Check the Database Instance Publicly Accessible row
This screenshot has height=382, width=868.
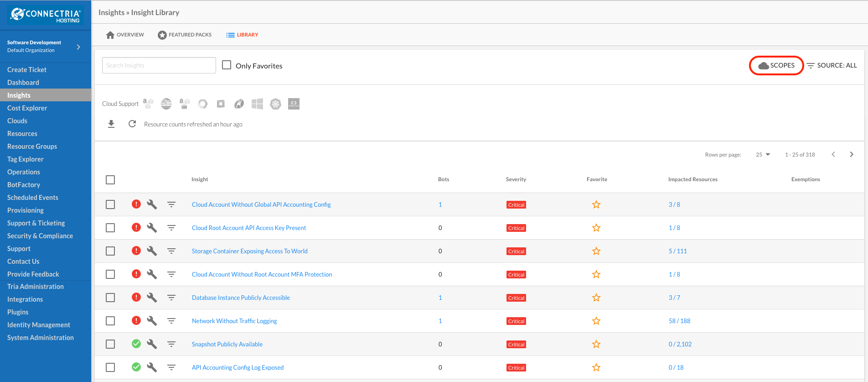[x=110, y=298]
